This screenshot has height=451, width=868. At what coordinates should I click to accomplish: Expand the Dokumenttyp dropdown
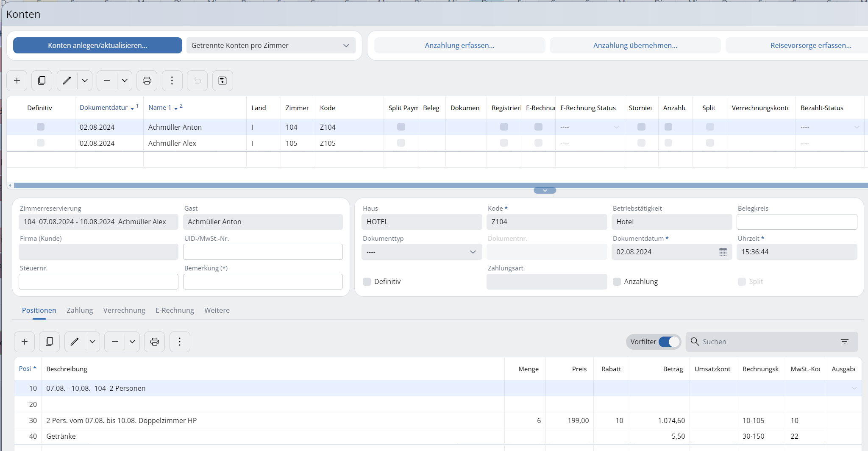pos(421,252)
